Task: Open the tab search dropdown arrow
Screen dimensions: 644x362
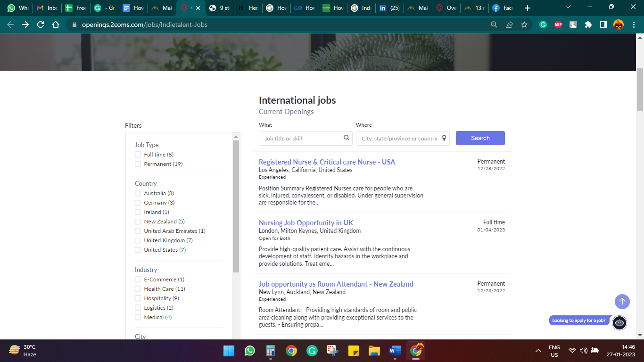Action: [x=568, y=8]
